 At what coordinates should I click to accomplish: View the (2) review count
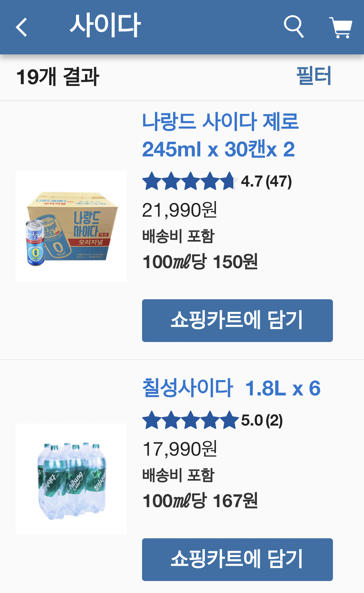274,420
